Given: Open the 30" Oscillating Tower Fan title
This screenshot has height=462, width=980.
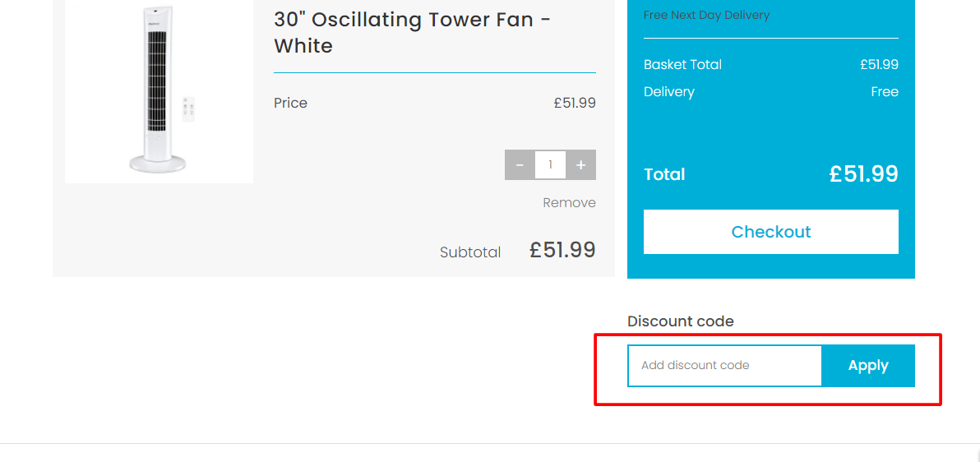Looking at the screenshot, I should [x=412, y=33].
